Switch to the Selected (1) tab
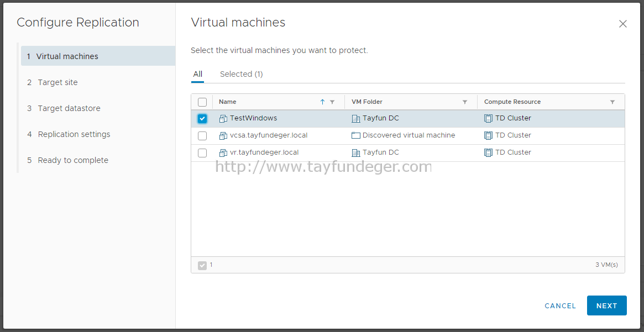 click(x=242, y=74)
